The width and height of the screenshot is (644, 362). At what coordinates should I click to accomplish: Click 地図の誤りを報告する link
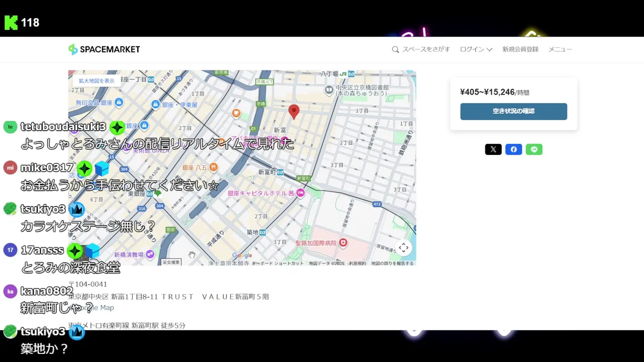pyautogui.click(x=392, y=263)
